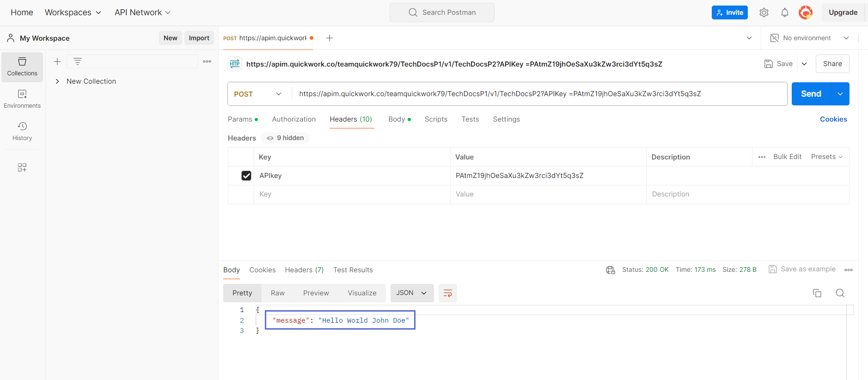Open the History sidebar panel
The image size is (868, 380).
pos(22,132)
